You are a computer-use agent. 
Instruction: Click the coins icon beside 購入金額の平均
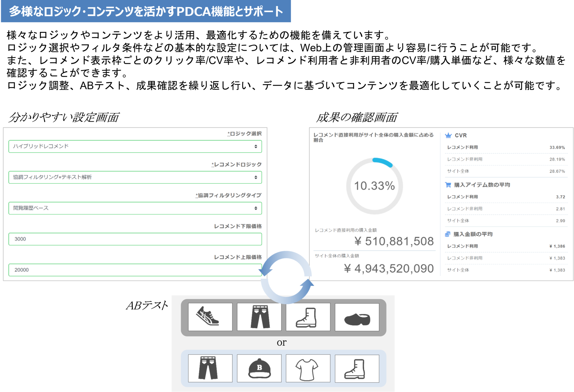[x=448, y=234]
